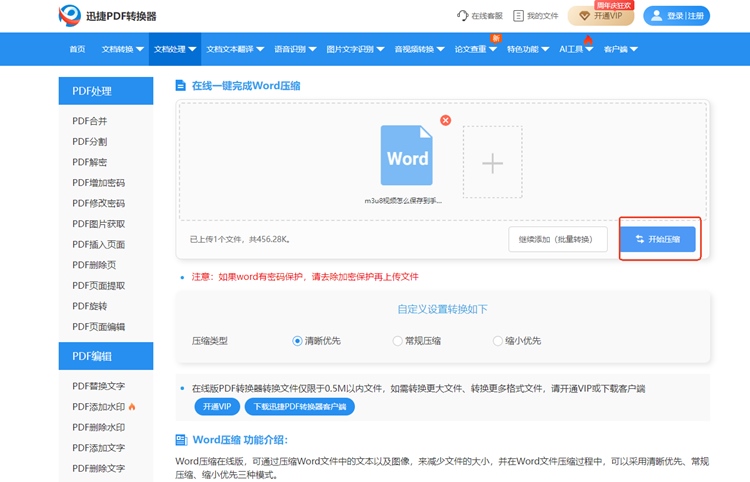Open PDF删除文字 in sidebar

click(x=99, y=468)
